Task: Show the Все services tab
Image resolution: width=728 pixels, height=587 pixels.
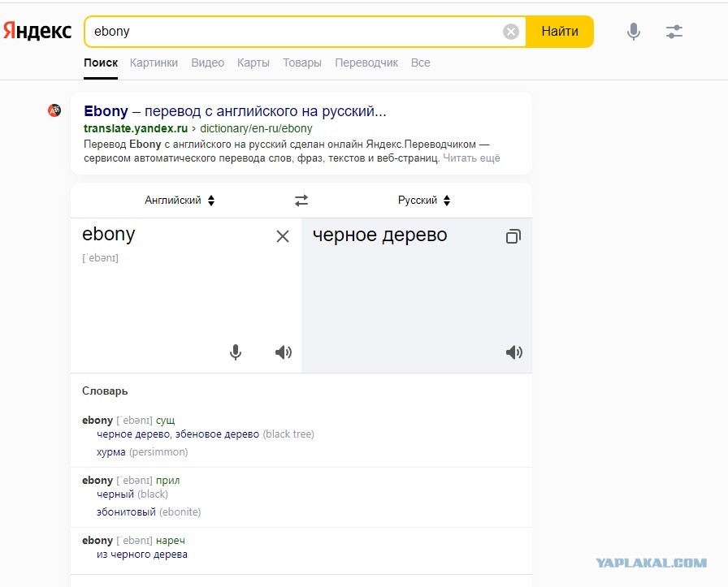Action: 421,63
